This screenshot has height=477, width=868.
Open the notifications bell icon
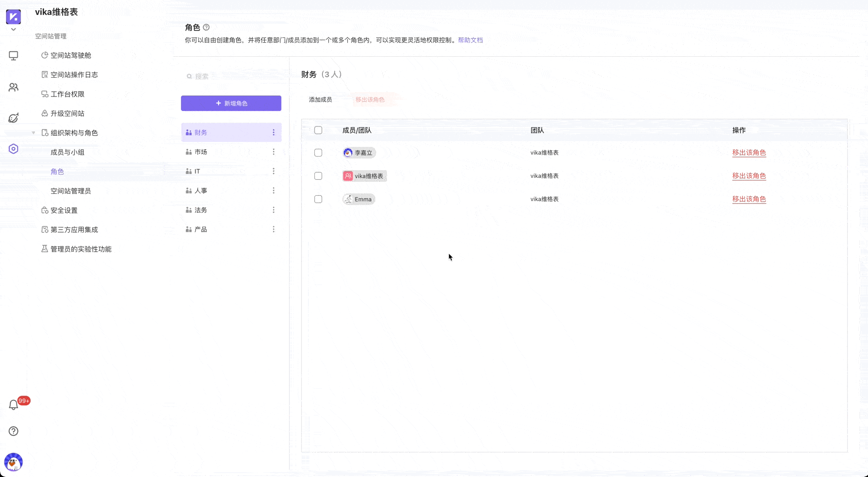tap(14, 405)
